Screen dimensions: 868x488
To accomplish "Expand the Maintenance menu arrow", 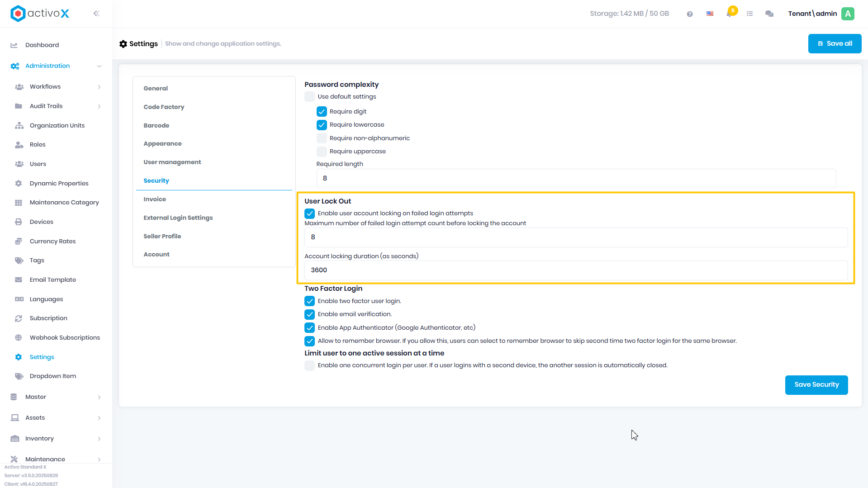I will point(99,460).
